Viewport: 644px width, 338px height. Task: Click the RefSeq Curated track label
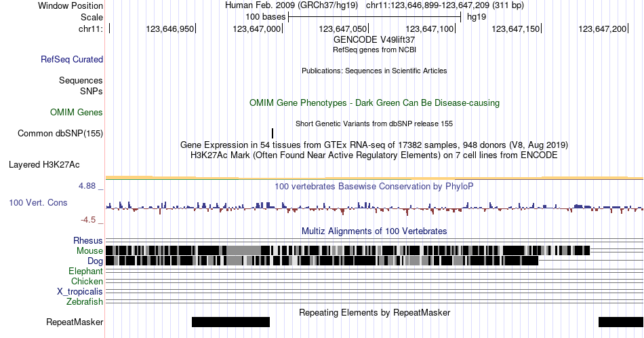point(72,59)
